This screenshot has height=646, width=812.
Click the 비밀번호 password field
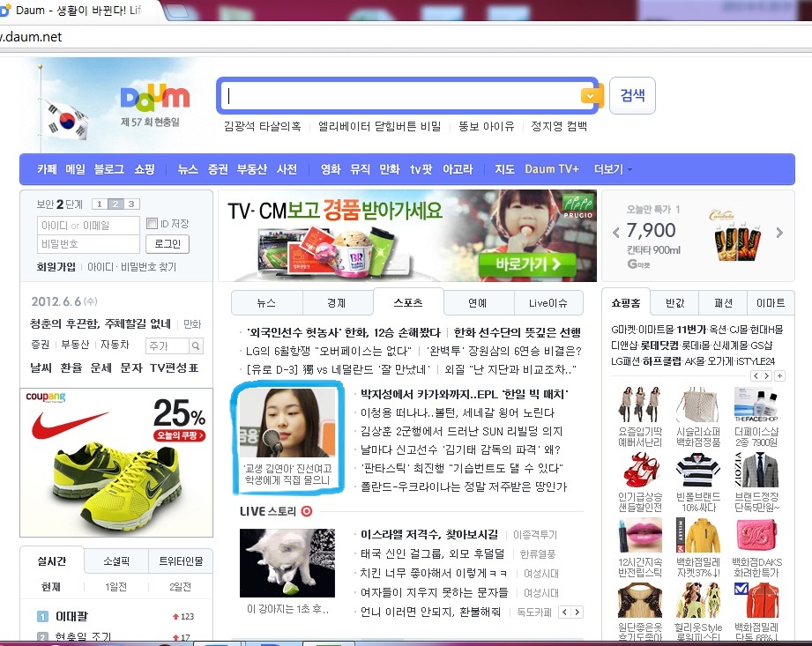[x=88, y=244]
